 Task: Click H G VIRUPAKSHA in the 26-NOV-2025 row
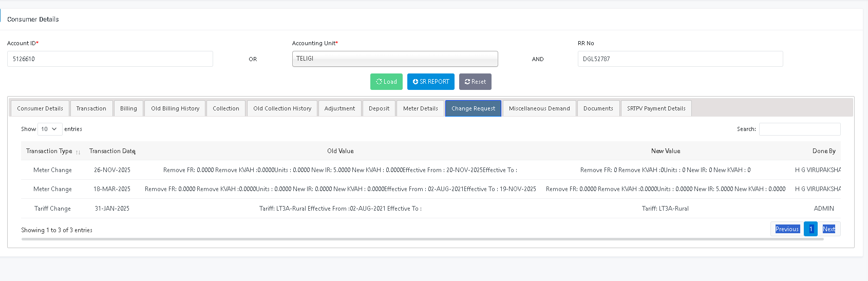pos(818,170)
